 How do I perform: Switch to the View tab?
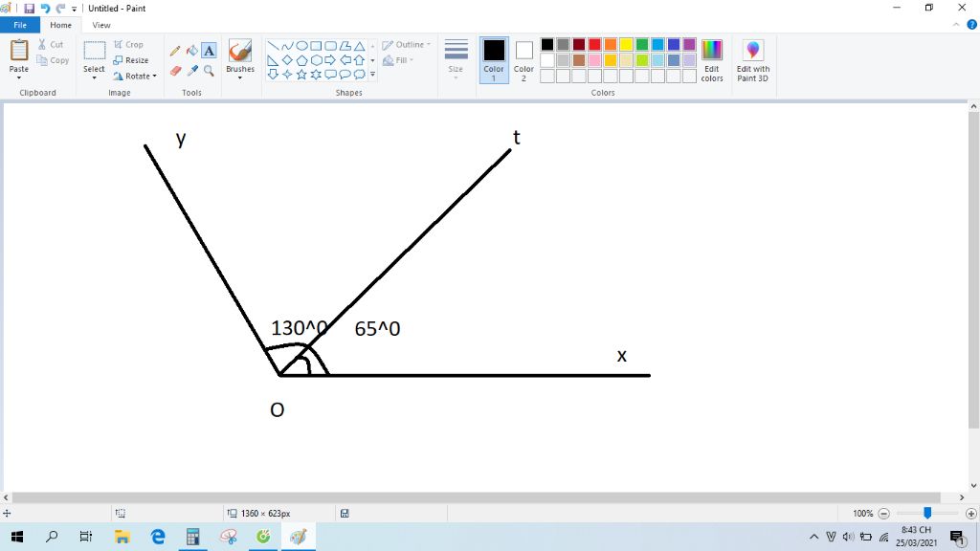tap(101, 25)
